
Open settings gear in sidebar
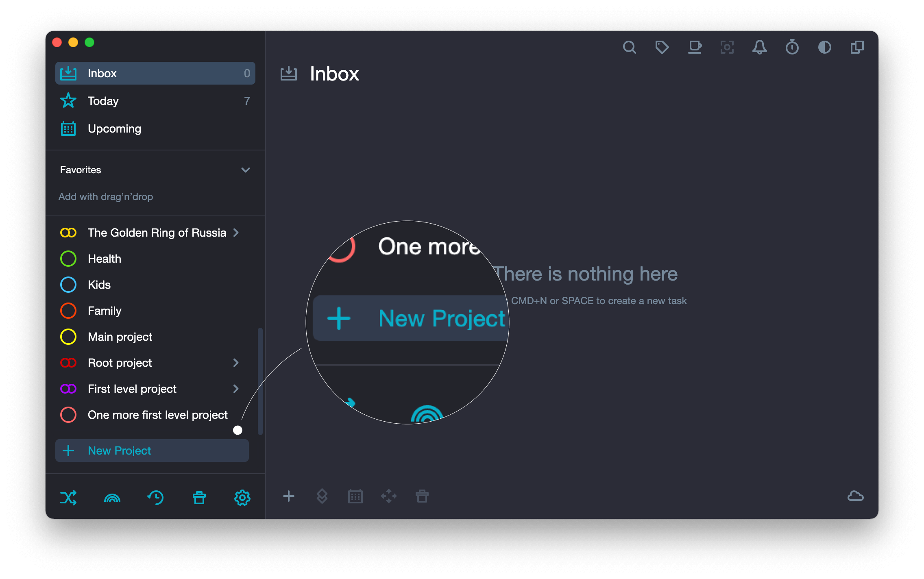pos(242,498)
